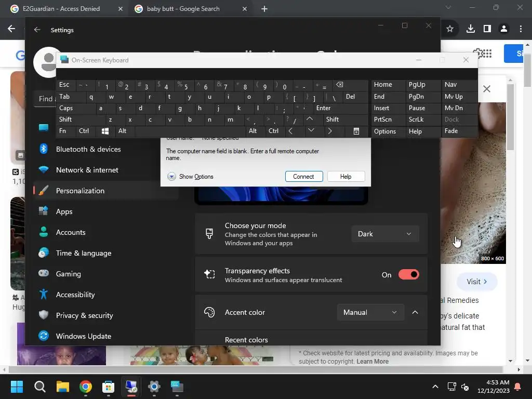
Task: Show hidden system tray icons
Action: tap(435, 387)
